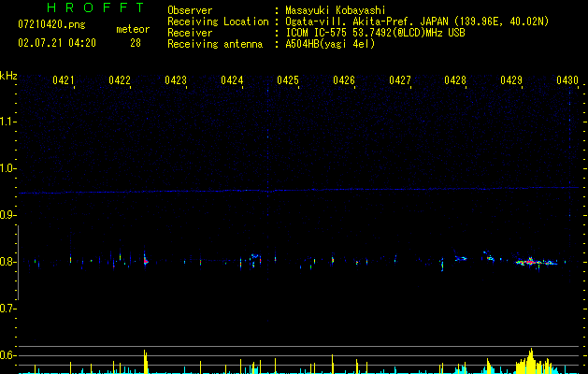Click the strong meteor echo cluster after 0429
588x374 pixels.
pos(537,262)
